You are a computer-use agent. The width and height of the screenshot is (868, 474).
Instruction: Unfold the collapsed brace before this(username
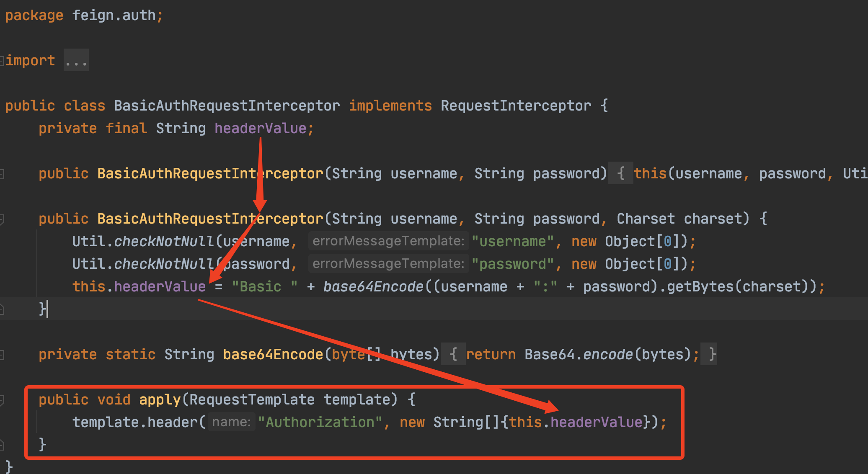pos(621,174)
